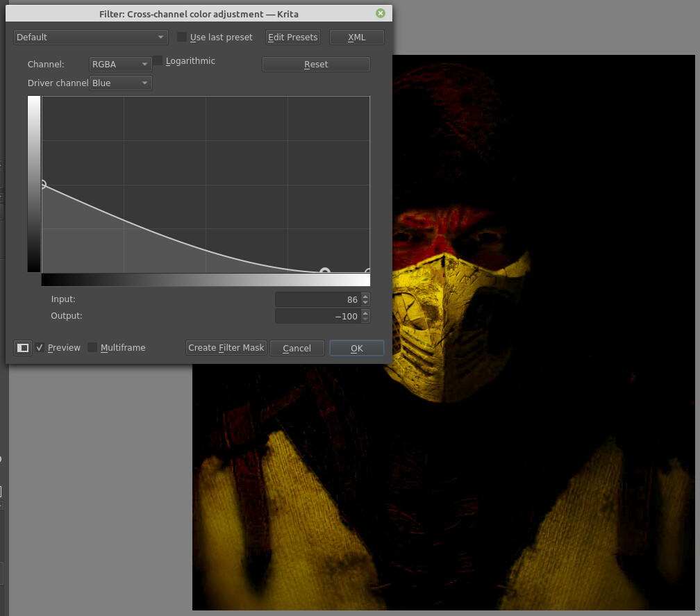
Task: Cancel the filter dialog
Action: (297, 348)
